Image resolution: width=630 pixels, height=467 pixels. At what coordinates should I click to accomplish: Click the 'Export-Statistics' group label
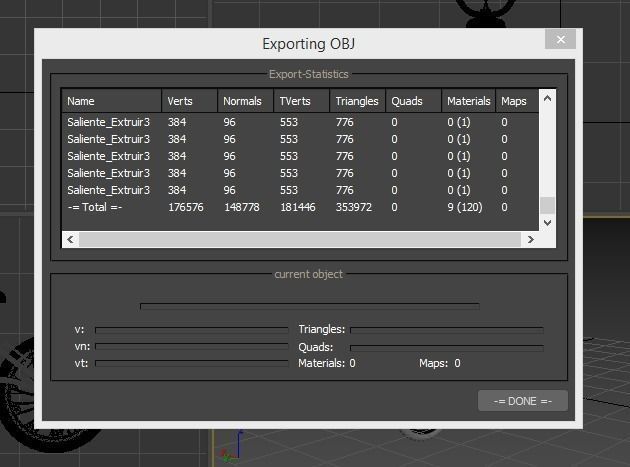tap(309, 74)
